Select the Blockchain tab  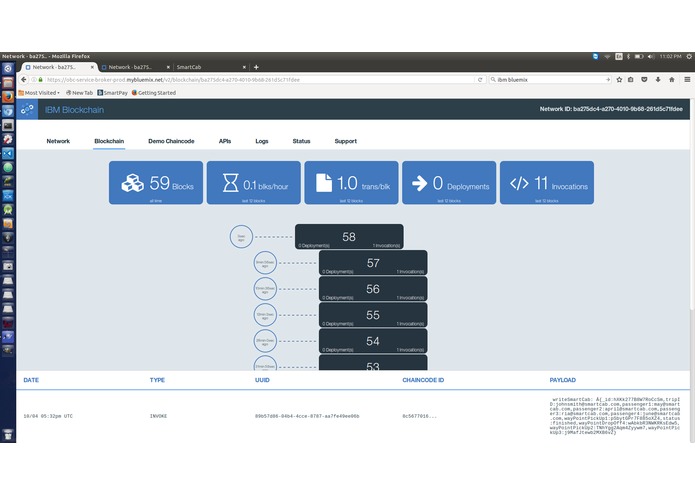(x=109, y=141)
